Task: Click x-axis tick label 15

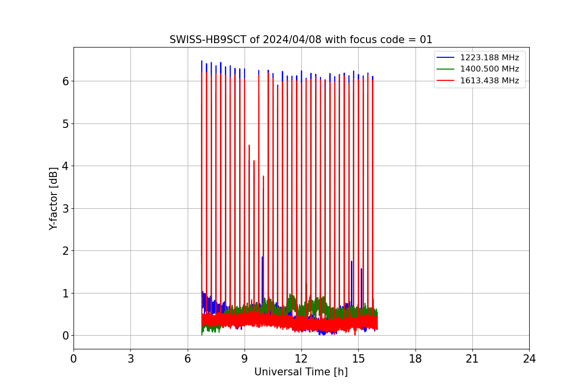Action: (x=358, y=359)
